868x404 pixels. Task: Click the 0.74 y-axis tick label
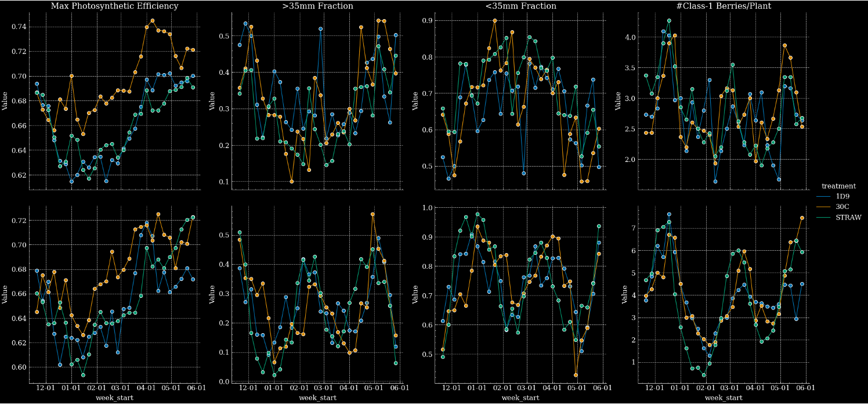point(18,27)
